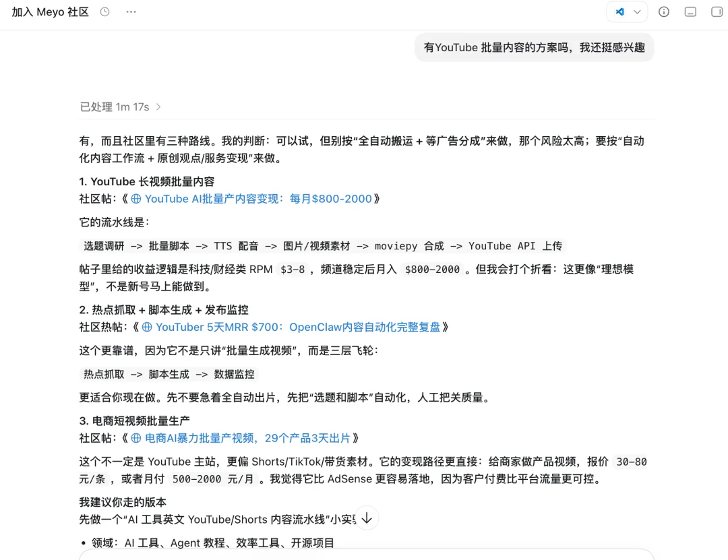
Task: Click the user message bubble about YouTube 批量内容
Action: point(534,47)
